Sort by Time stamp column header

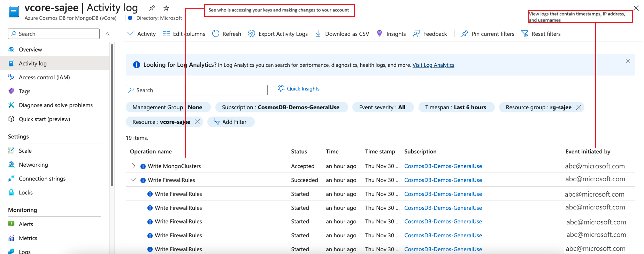tap(380, 151)
